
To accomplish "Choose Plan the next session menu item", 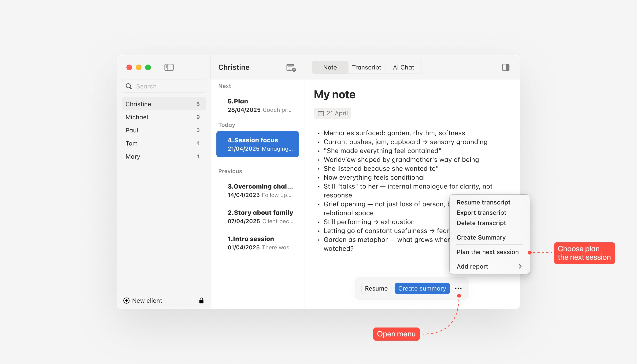I will point(487,252).
